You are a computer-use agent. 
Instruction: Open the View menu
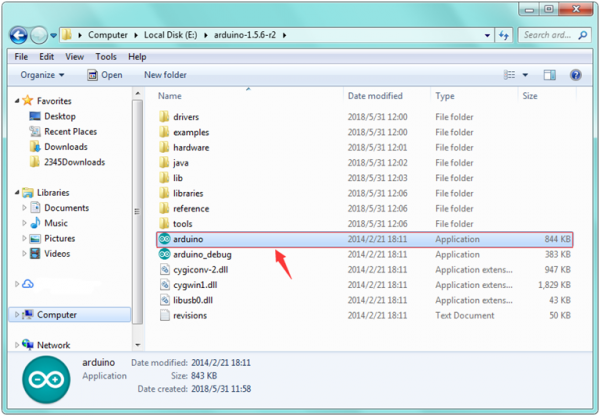point(74,57)
